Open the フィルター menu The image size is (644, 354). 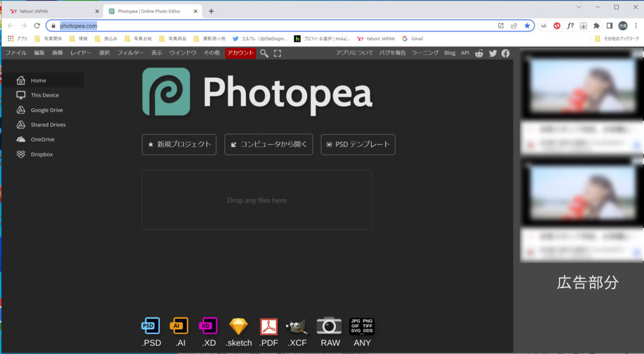(130, 53)
